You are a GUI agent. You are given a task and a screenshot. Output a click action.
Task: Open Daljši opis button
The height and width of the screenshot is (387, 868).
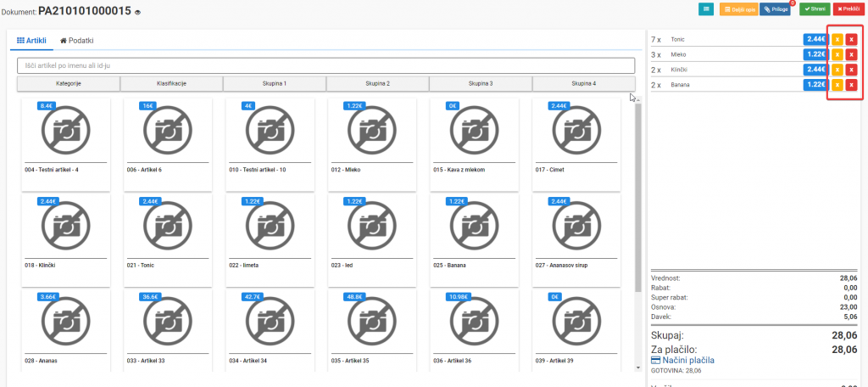pyautogui.click(x=738, y=8)
